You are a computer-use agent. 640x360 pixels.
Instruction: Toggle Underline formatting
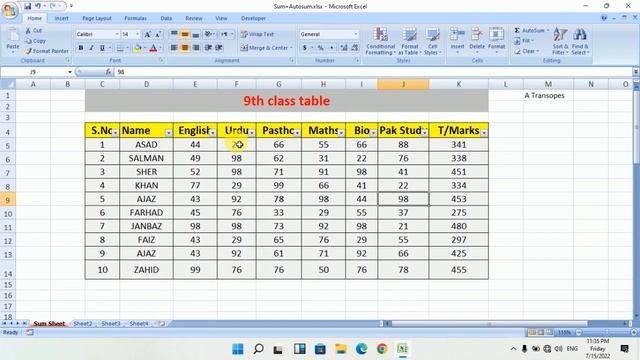102,48
